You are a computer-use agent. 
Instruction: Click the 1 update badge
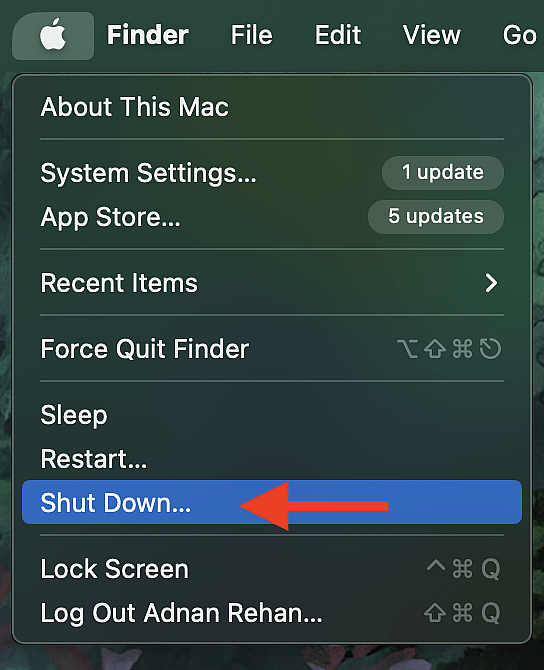[x=443, y=173]
